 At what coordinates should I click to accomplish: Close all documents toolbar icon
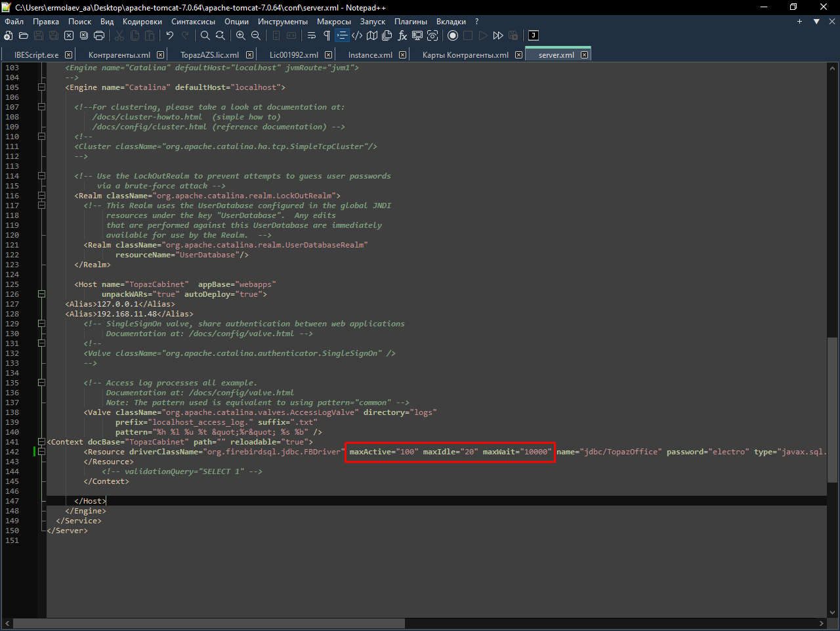pyautogui.click(x=84, y=35)
